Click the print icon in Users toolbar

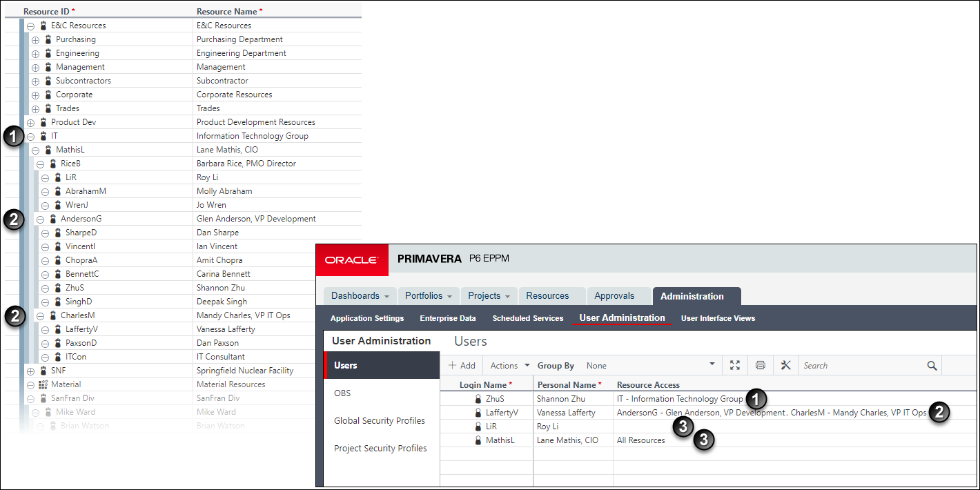(761, 365)
